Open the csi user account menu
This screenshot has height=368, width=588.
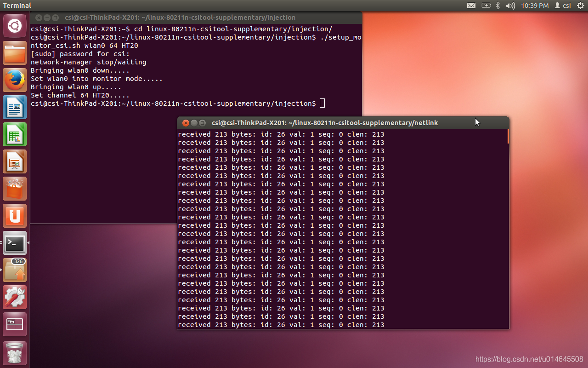point(563,6)
